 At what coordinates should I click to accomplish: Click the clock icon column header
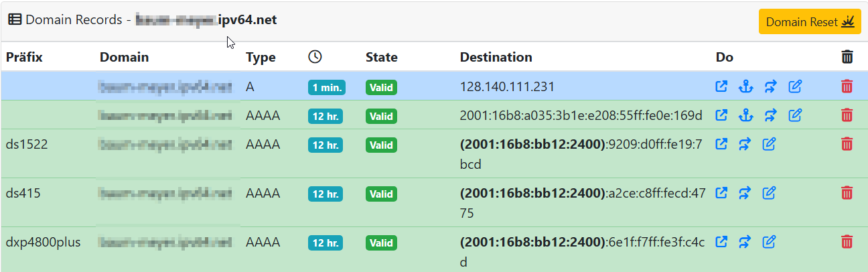(315, 58)
